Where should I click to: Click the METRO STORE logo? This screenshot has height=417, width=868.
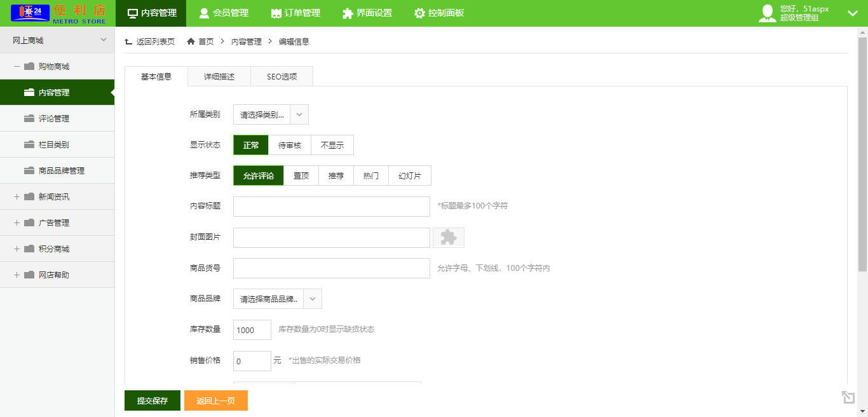click(x=58, y=13)
